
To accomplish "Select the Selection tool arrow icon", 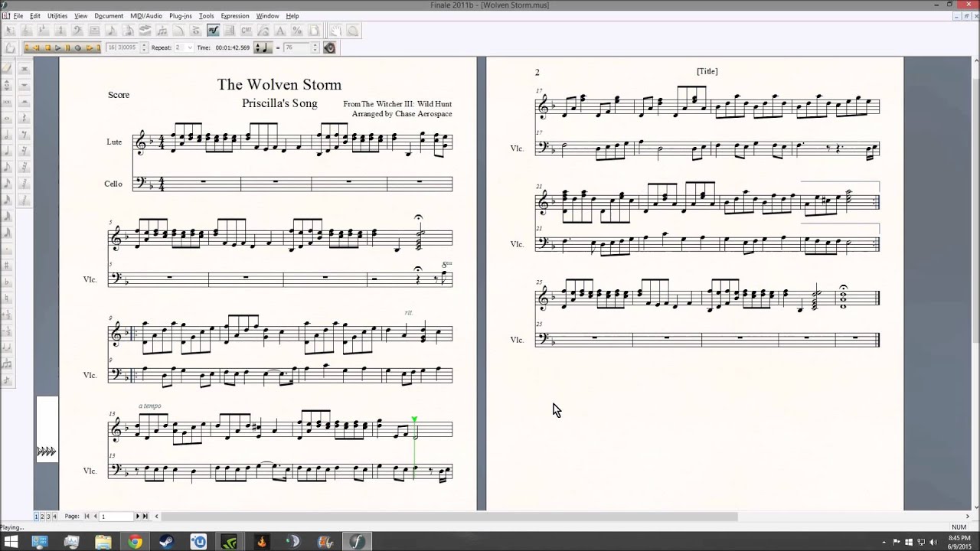I will (x=10, y=31).
